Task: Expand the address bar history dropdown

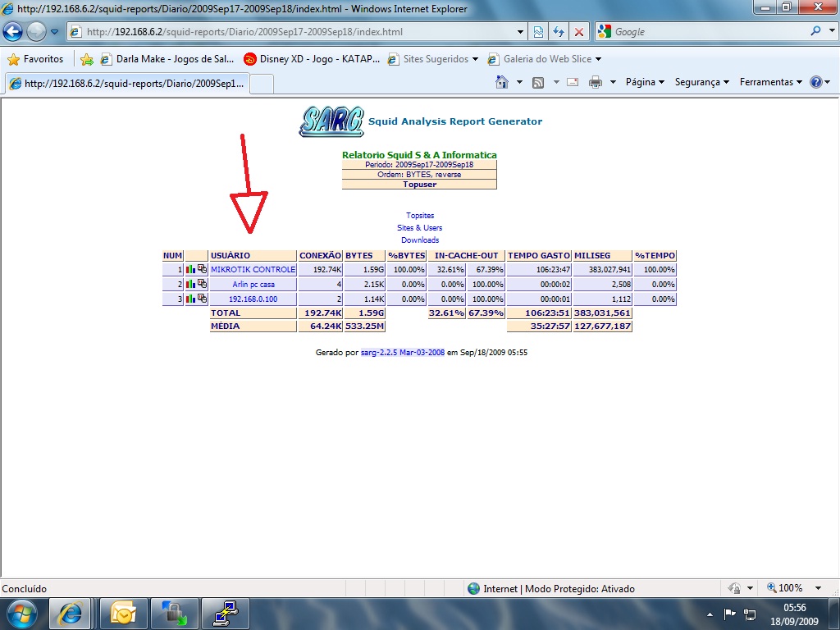Action: [x=519, y=32]
